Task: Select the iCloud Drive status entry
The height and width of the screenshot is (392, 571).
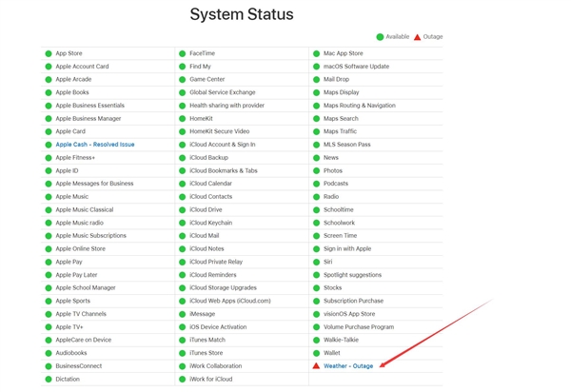Action: click(x=206, y=209)
